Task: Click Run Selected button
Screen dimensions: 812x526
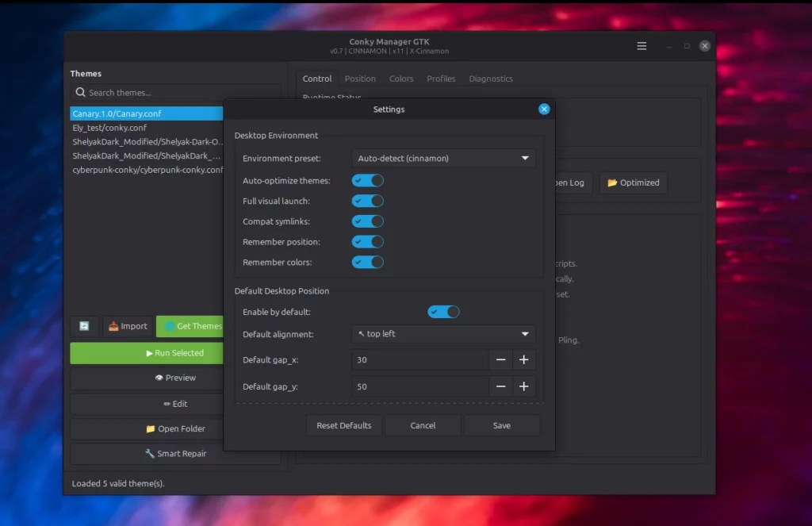Action: (147, 353)
